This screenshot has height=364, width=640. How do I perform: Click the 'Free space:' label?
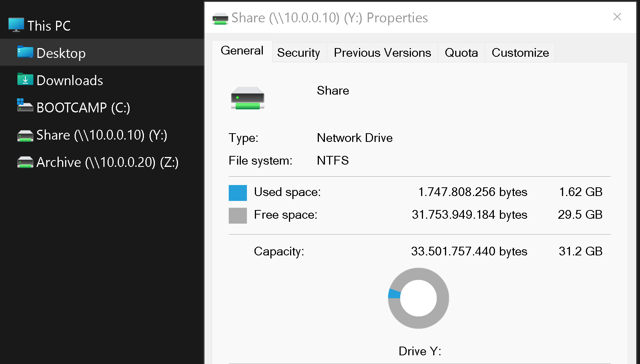pyautogui.click(x=286, y=215)
